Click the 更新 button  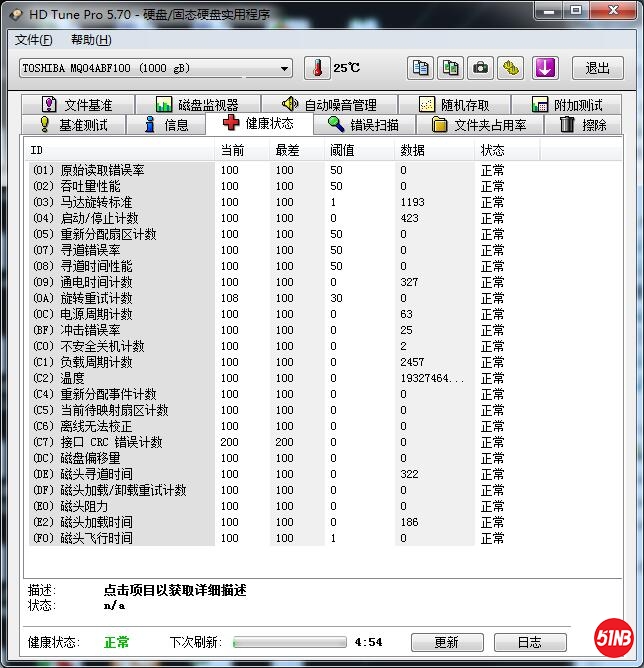[x=446, y=642]
